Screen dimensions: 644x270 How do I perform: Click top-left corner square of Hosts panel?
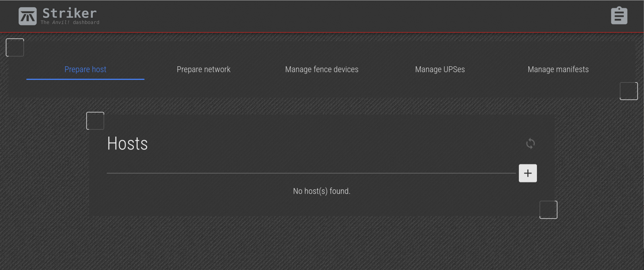coord(95,121)
